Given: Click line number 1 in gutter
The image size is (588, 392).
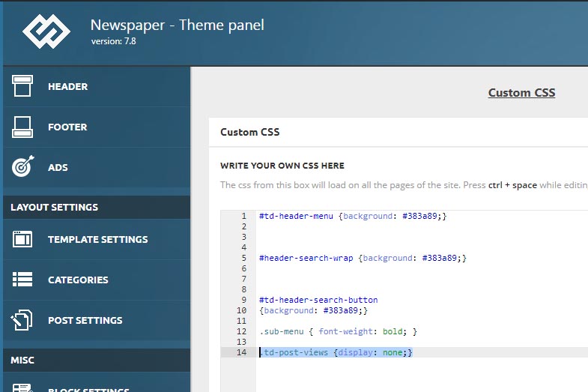Looking at the screenshot, I should (x=243, y=216).
